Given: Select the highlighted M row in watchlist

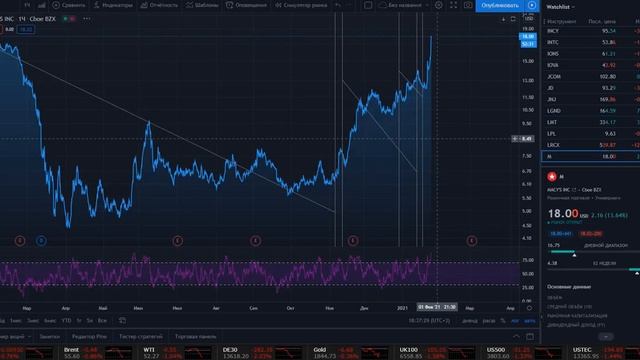Looking at the screenshot, I should (591, 156).
